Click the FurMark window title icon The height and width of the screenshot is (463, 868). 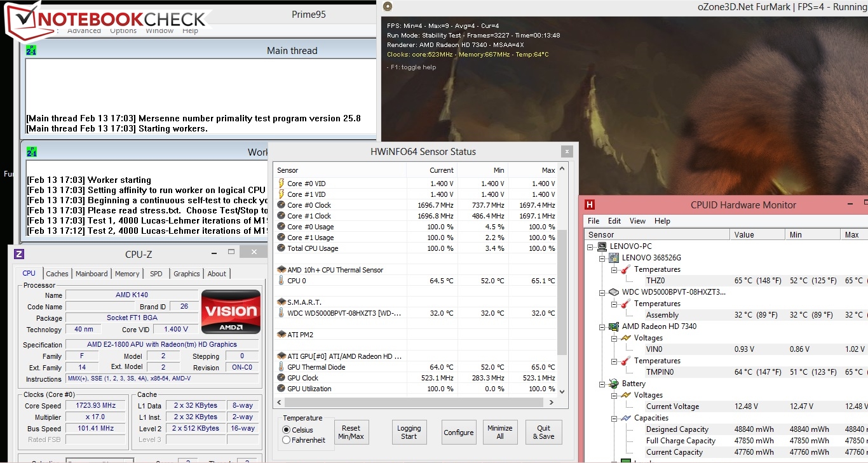(388, 7)
